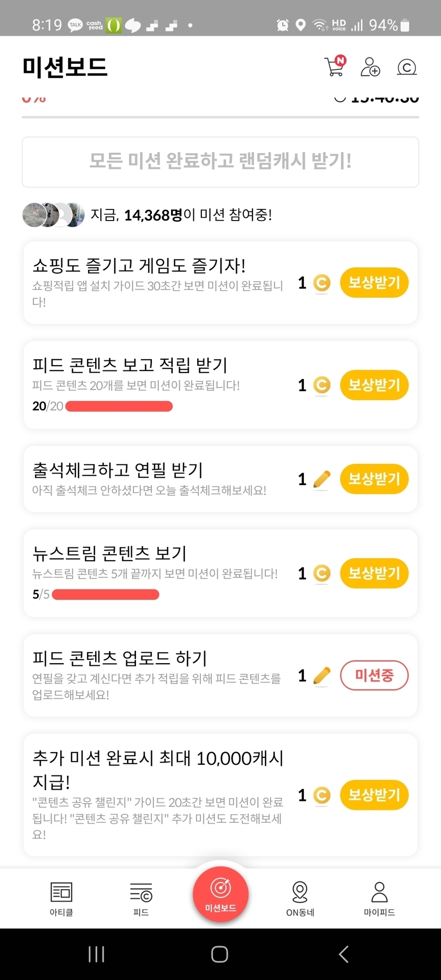441x980 pixels.
Task: Open the shopping cart icon
Action: 335,66
